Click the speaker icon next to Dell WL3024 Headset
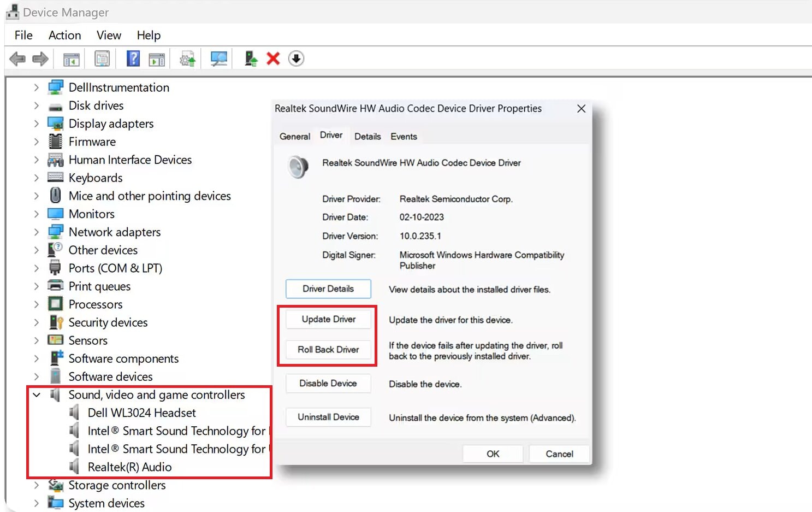The height and width of the screenshot is (512, 812). (74, 413)
